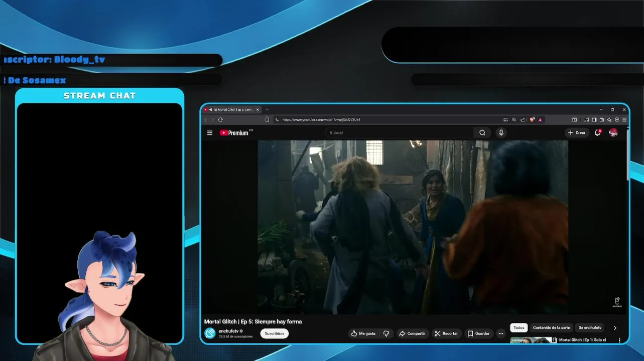The width and height of the screenshot is (644, 361).
Task: Open Brave Rewards triangle icon
Action: pos(540,120)
